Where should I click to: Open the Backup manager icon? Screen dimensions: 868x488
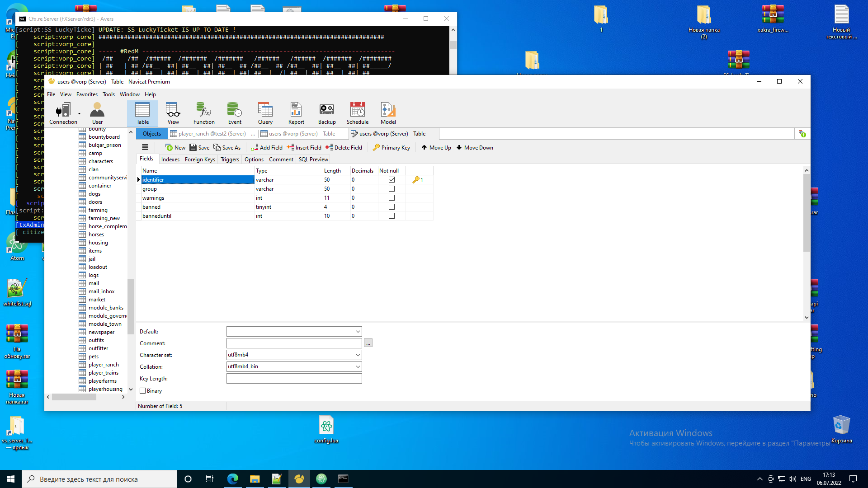pos(326,113)
